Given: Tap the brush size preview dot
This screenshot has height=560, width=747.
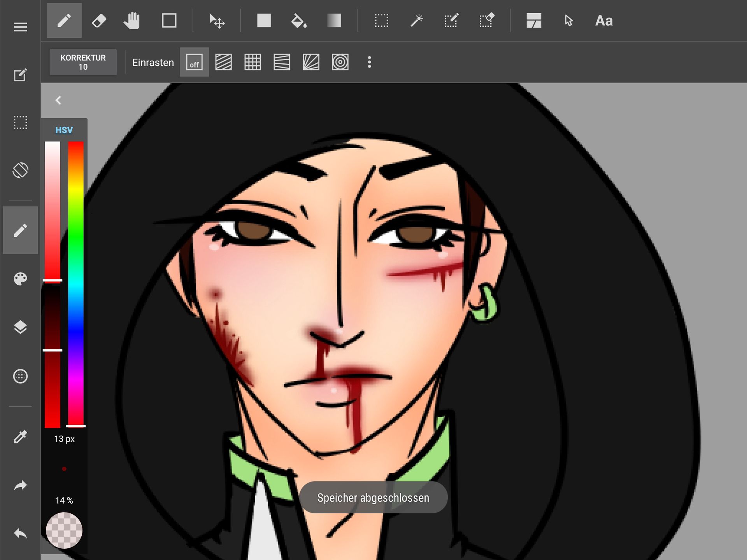Looking at the screenshot, I should tap(64, 469).
